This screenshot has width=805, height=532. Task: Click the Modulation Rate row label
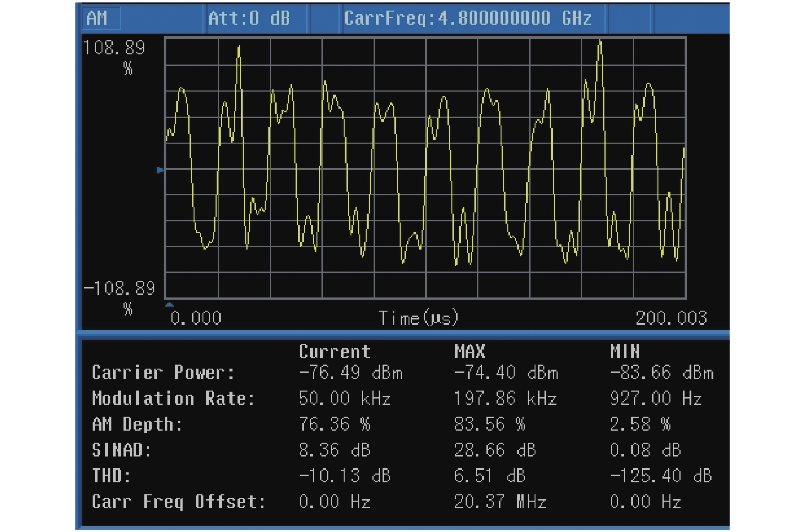tap(173, 399)
